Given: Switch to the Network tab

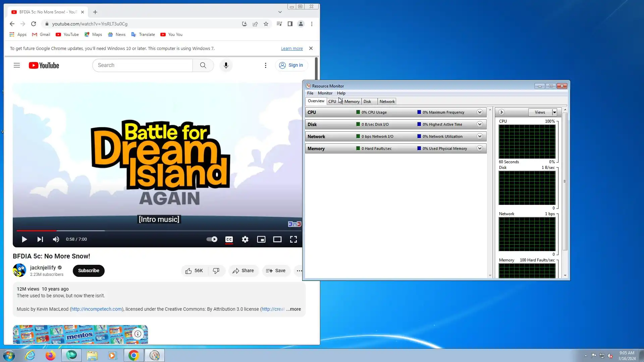Looking at the screenshot, I should (387, 102).
